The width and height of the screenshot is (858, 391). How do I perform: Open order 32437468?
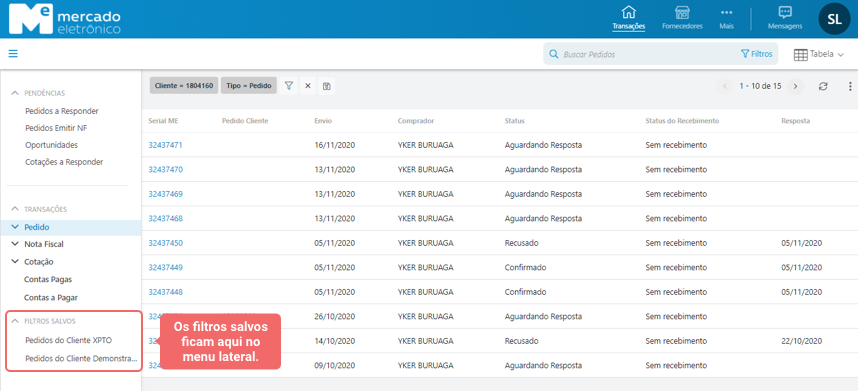tap(165, 218)
